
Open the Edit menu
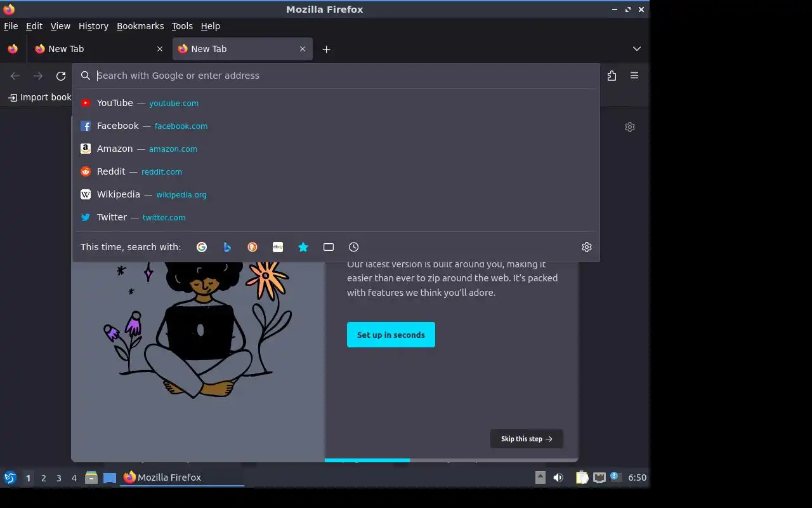[34, 26]
